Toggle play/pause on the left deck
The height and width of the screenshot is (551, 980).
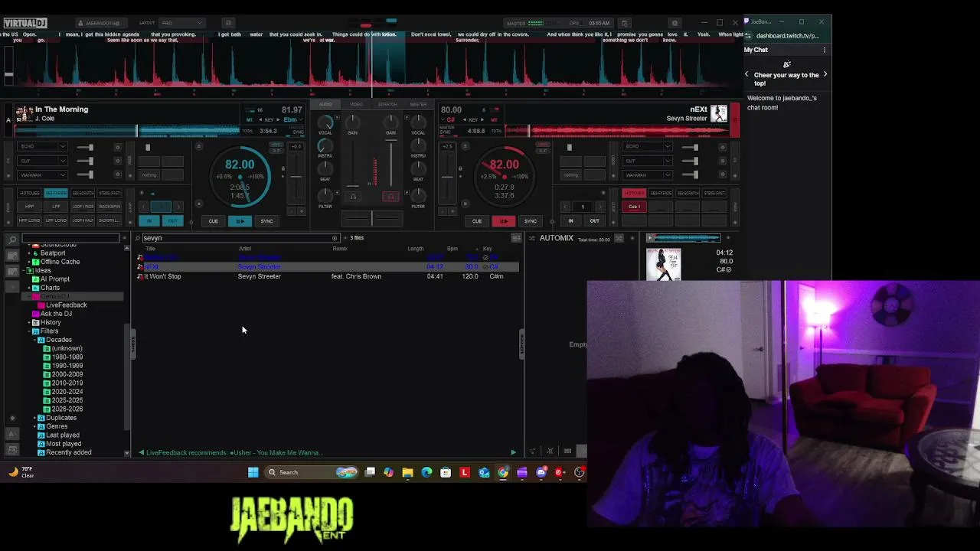click(240, 221)
